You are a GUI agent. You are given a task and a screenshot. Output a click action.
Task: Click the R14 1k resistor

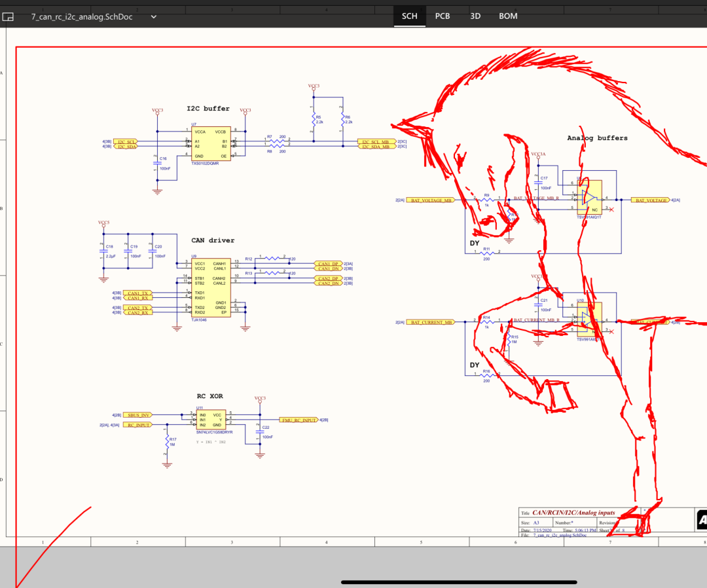487,321
